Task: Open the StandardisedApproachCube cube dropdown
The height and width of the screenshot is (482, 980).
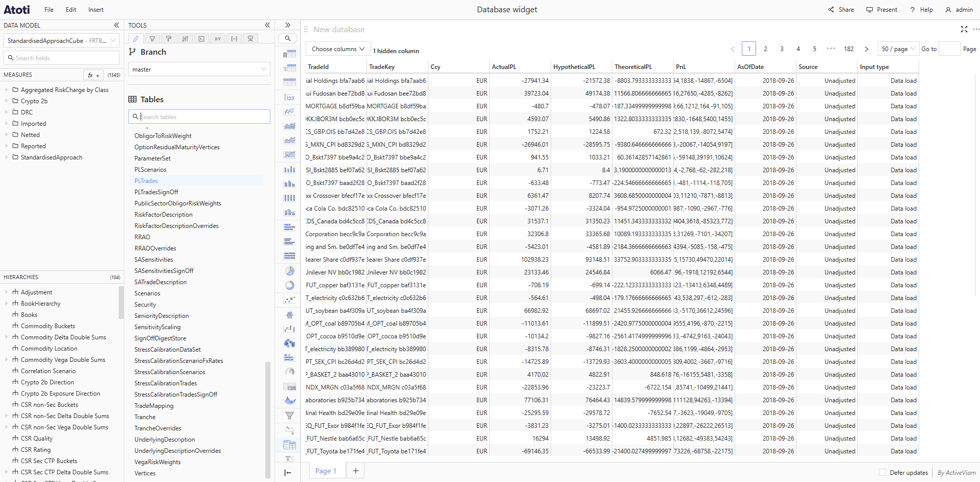Action: pyautogui.click(x=62, y=40)
